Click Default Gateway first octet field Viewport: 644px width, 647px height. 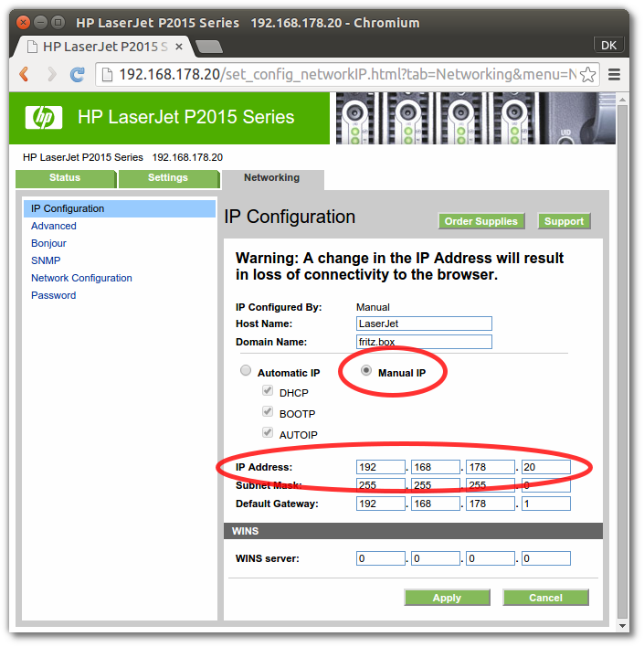381,504
